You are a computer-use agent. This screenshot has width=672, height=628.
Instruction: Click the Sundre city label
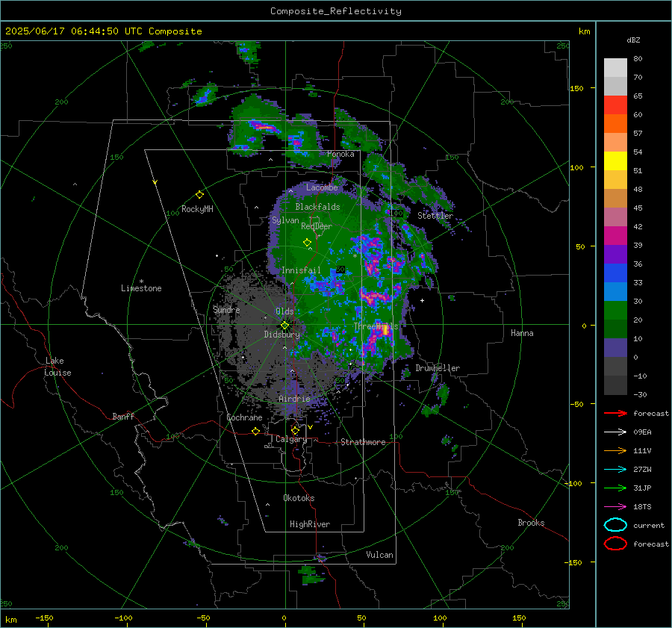[226, 309]
